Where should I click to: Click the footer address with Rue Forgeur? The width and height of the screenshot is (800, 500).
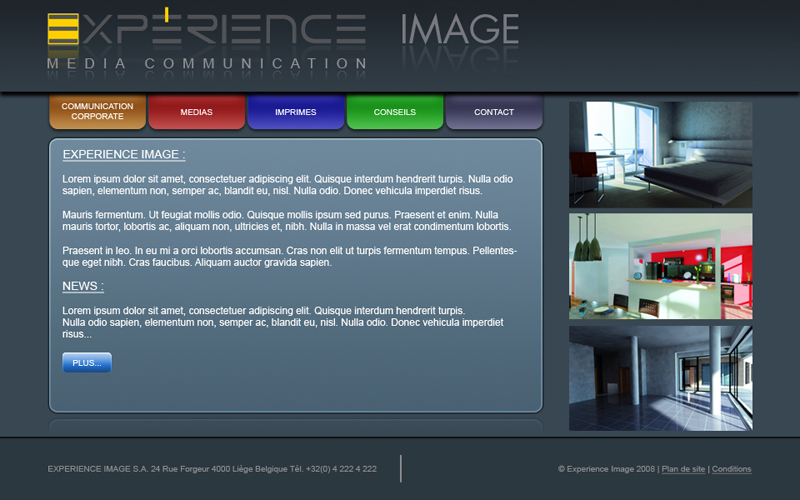tap(212, 469)
